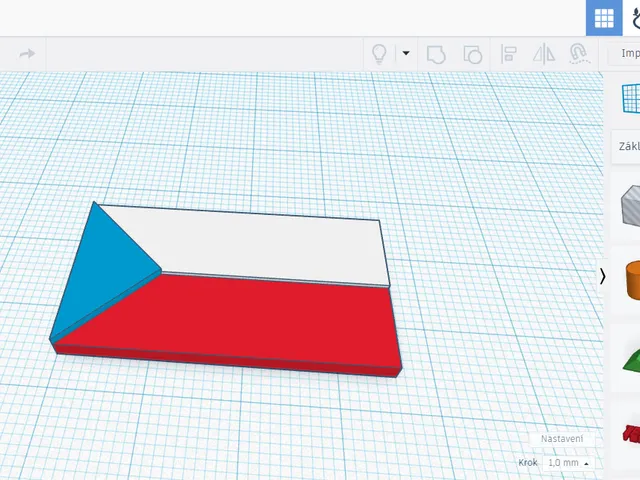Screen dimensions: 640x480
Task: Pick the orange cylinder shape
Action: 632,280
